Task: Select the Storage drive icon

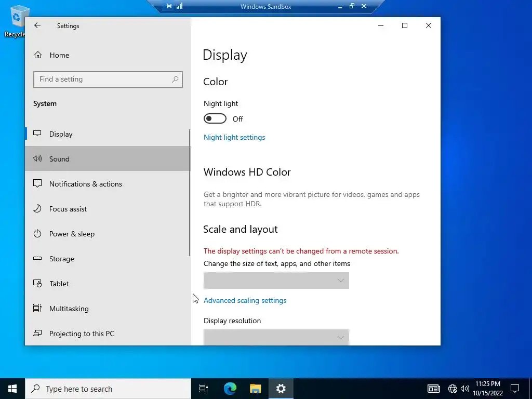Action: click(37, 259)
